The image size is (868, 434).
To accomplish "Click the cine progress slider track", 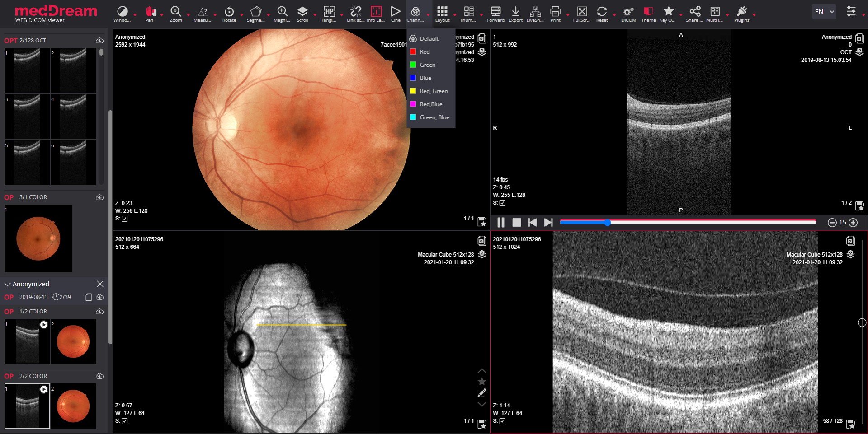I will (x=688, y=222).
